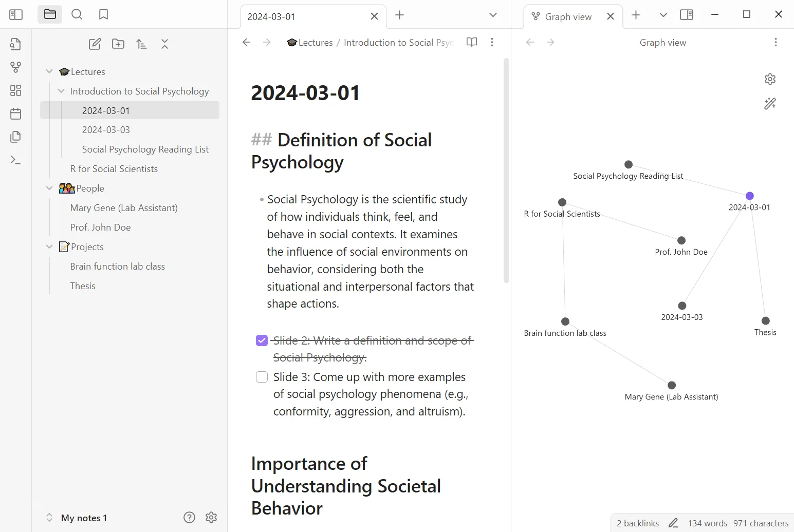Collapse the Lectures folder

click(x=49, y=71)
